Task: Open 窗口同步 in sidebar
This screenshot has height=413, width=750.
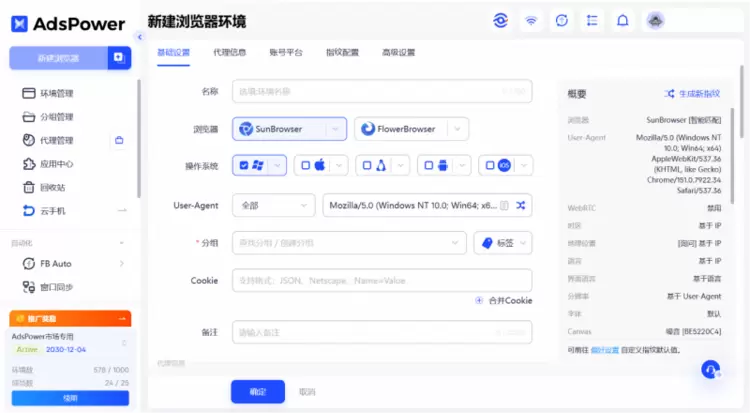Action: [48, 287]
